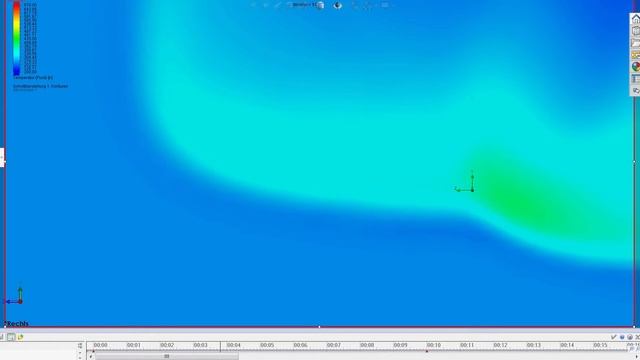This screenshot has width=640, height=360.
Task: Click the display style cube icon in top toolbar
Action: (320, 5)
